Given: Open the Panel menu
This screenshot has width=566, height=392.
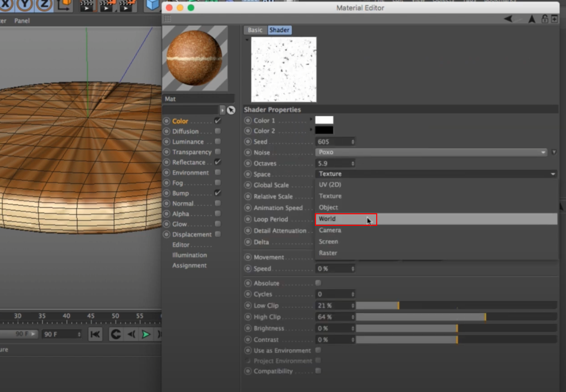Looking at the screenshot, I should point(22,21).
